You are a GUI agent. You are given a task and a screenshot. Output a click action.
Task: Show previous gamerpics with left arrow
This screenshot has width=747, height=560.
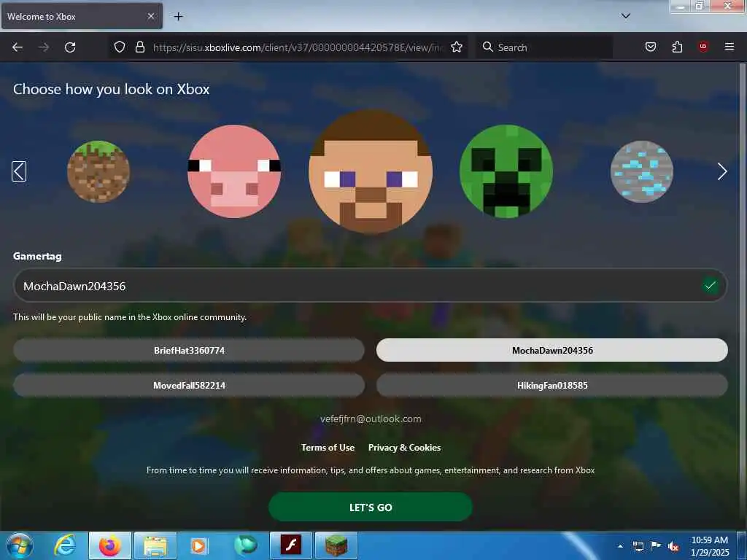[19, 171]
